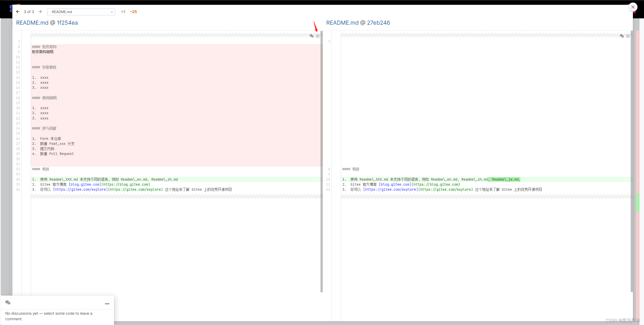The width and height of the screenshot is (644, 325).
Task: Click the −25 deletions counter
Action: (x=133, y=12)
